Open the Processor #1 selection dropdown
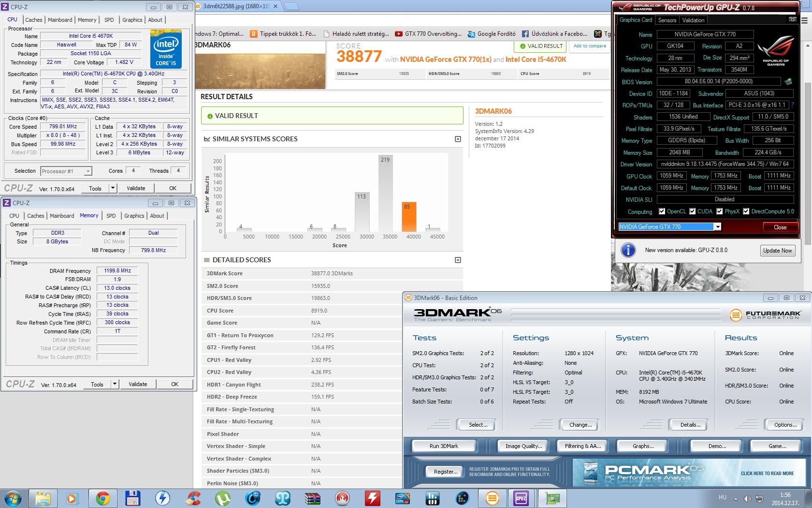Screen dimensions: 812x508 click(87, 171)
